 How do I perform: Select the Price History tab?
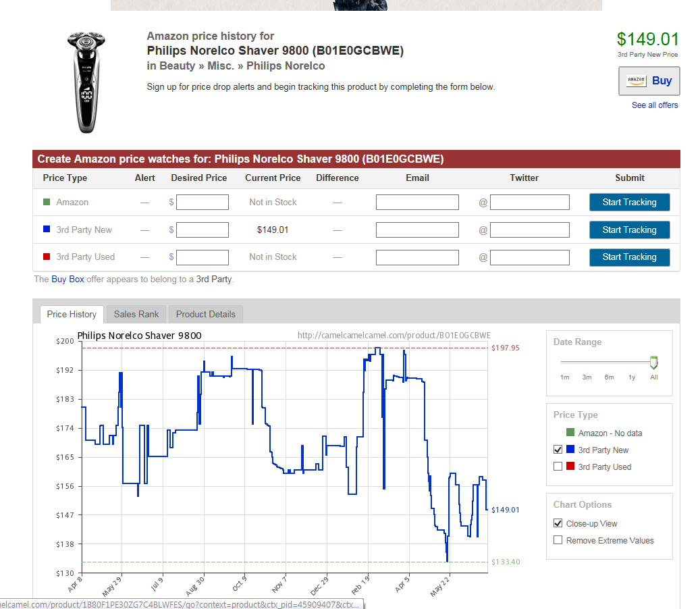coord(72,315)
